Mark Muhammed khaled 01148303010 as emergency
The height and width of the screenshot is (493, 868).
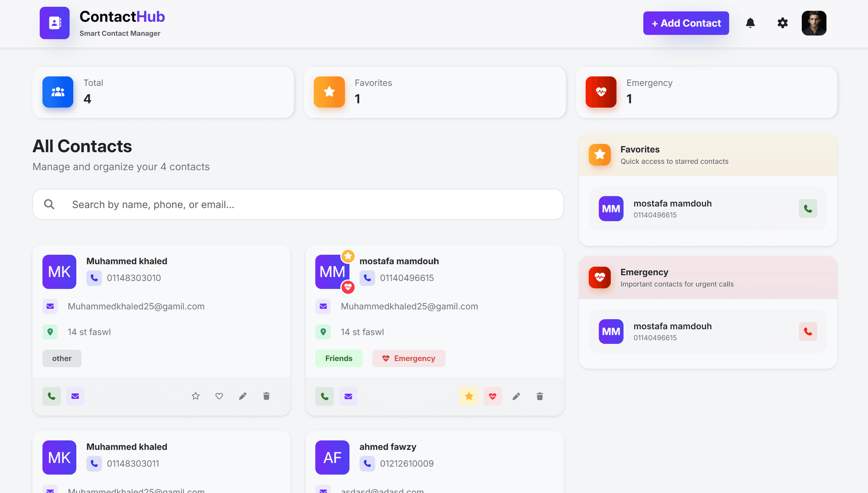click(x=219, y=396)
